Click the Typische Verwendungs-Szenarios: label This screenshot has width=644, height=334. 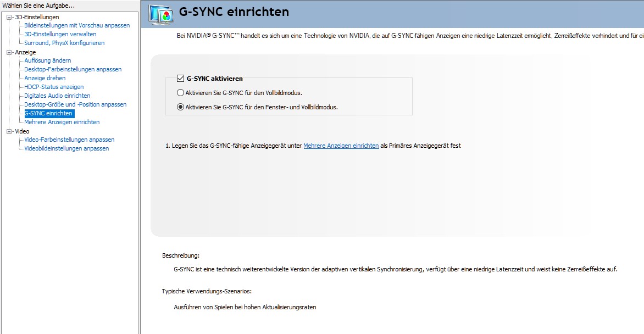pos(207,291)
